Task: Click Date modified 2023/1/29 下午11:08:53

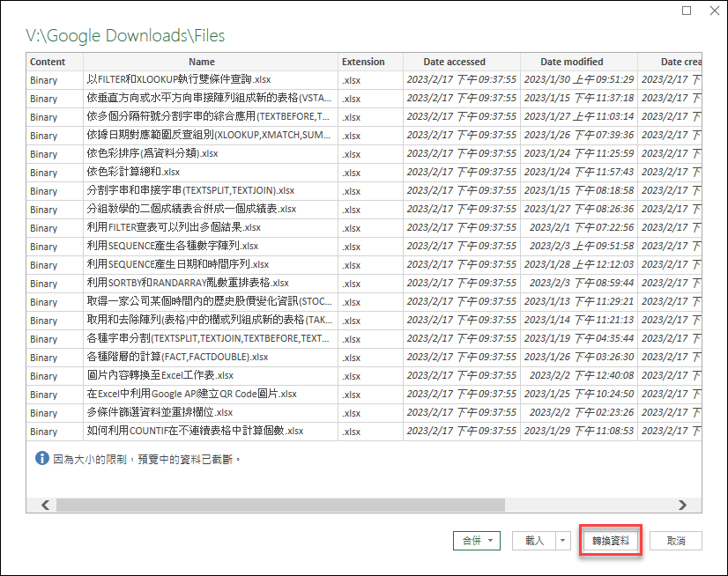Action: click(x=579, y=432)
